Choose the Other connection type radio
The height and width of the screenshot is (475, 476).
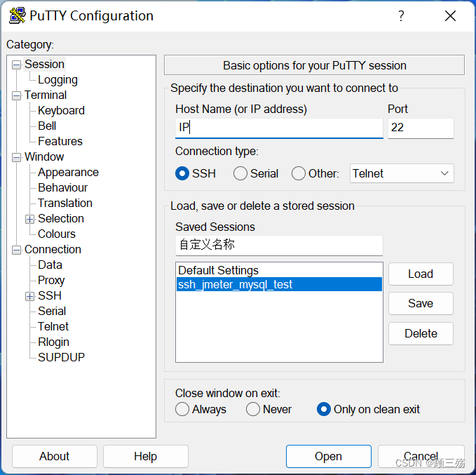tap(299, 173)
